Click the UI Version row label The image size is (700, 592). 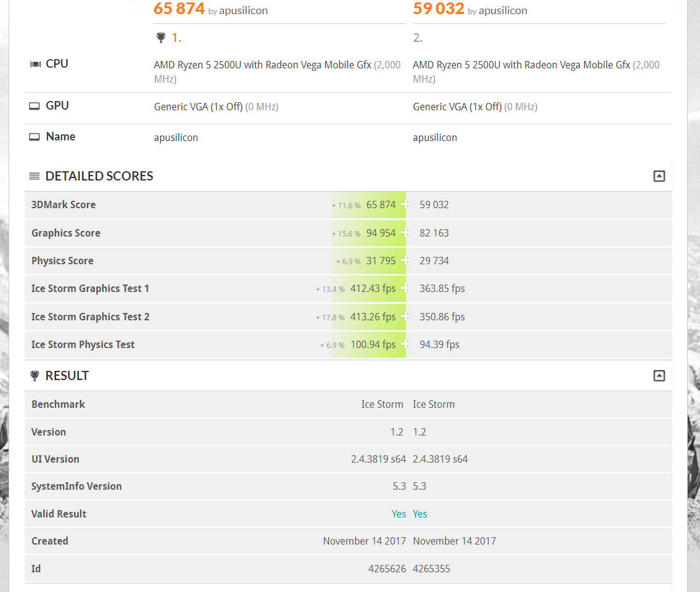point(55,459)
